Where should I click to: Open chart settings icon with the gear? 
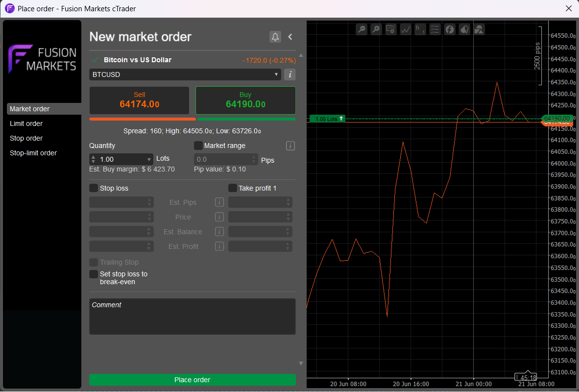[x=391, y=29]
